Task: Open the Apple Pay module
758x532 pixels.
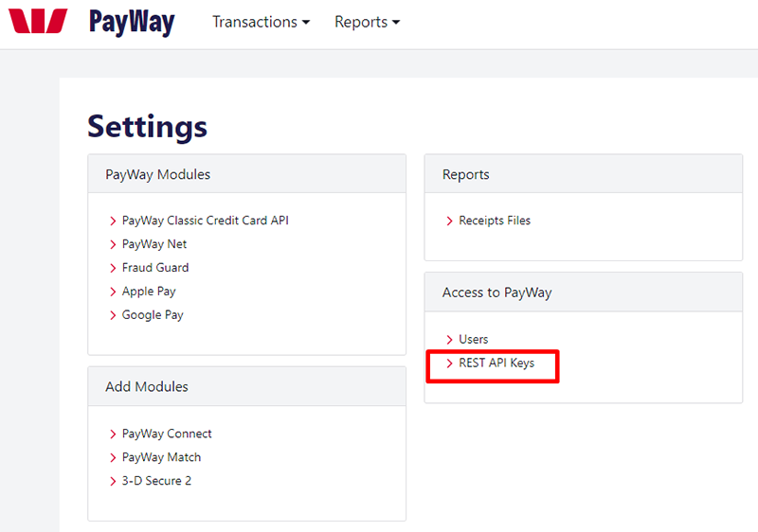Action: (149, 292)
